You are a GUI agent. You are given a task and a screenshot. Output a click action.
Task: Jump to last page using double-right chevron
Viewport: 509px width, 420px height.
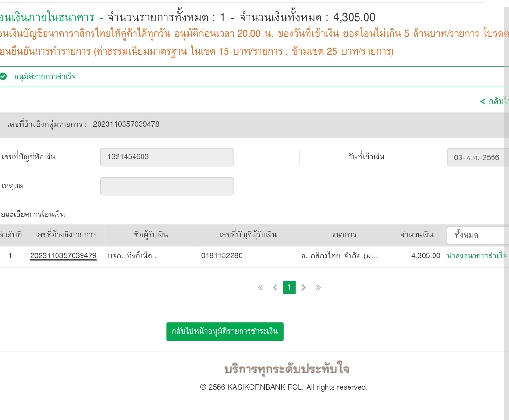click(x=318, y=288)
